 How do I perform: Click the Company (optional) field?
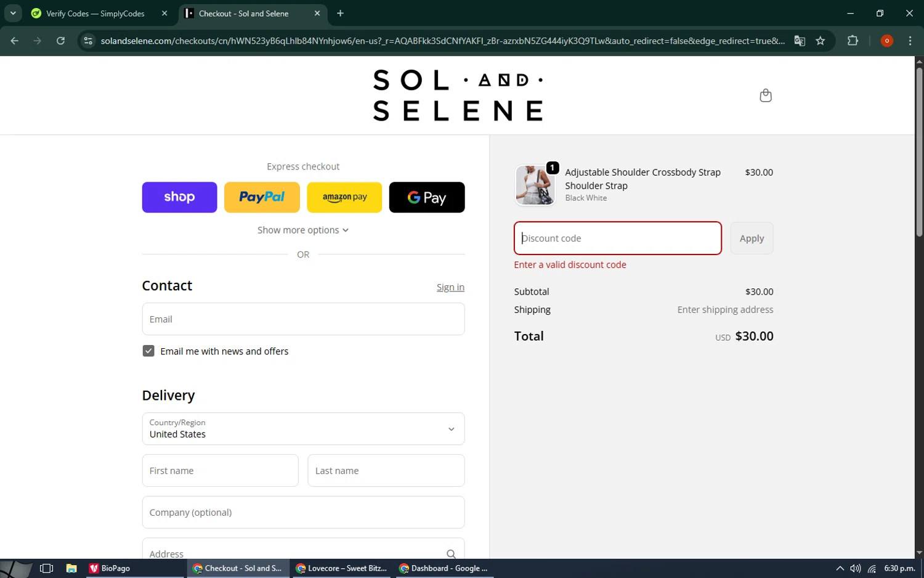303,512
